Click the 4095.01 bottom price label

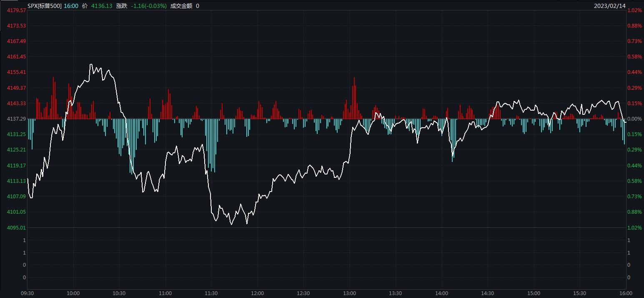coord(16,228)
